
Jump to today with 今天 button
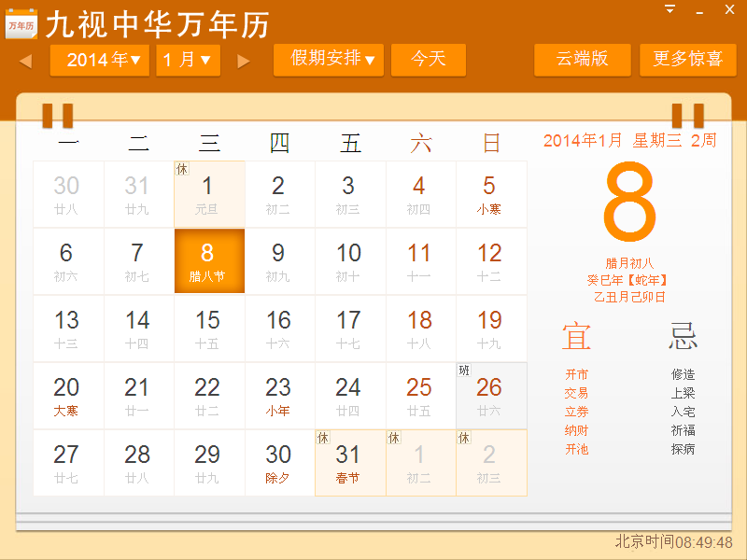point(429,60)
